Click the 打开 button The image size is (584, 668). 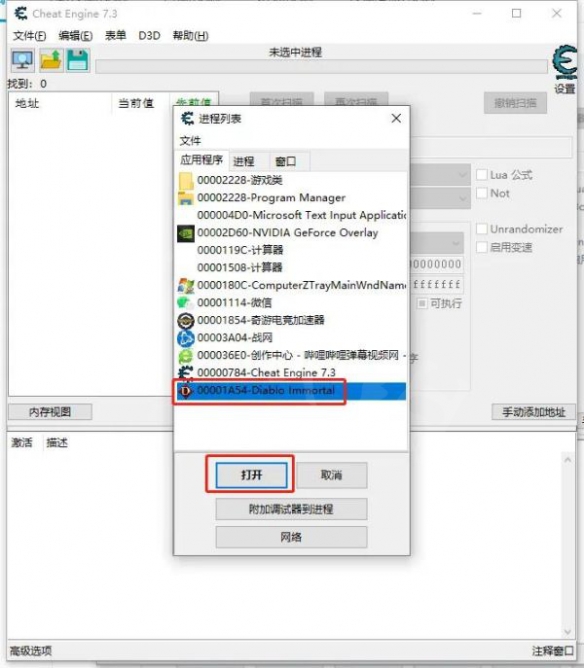(251, 475)
